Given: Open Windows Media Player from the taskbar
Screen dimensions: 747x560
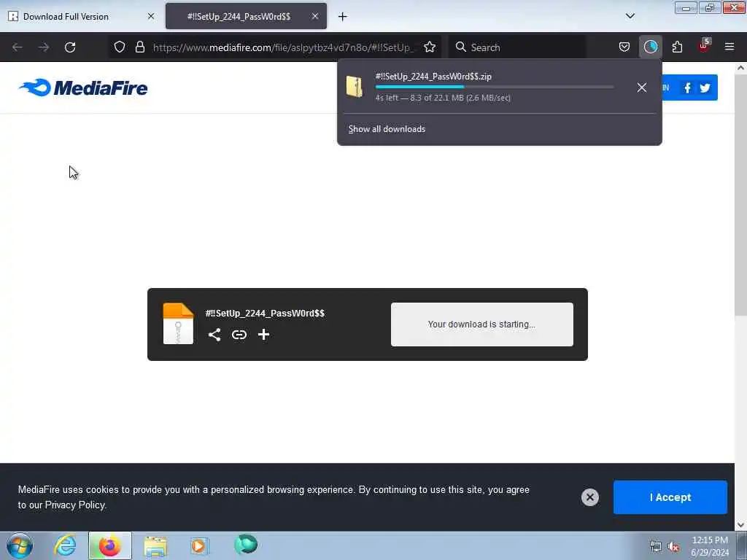Looking at the screenshot, I should tap(199, 545).
